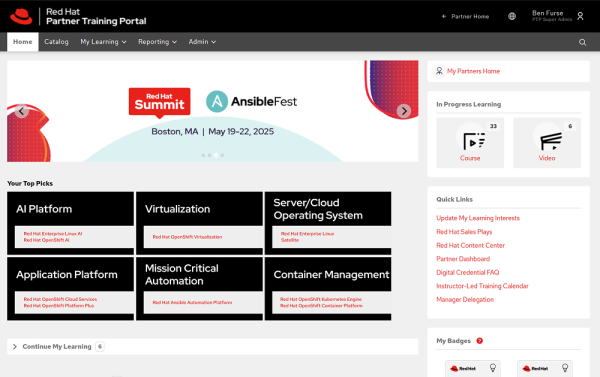
Task: Click Mission Critical Automation card heading
Action: (x=182, y=274)
